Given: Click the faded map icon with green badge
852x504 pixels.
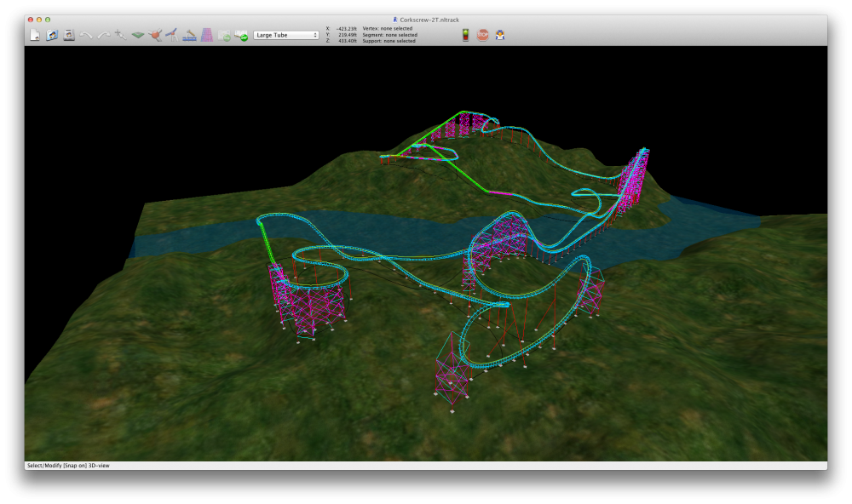Looking at the screenshot, I should 224,35.
